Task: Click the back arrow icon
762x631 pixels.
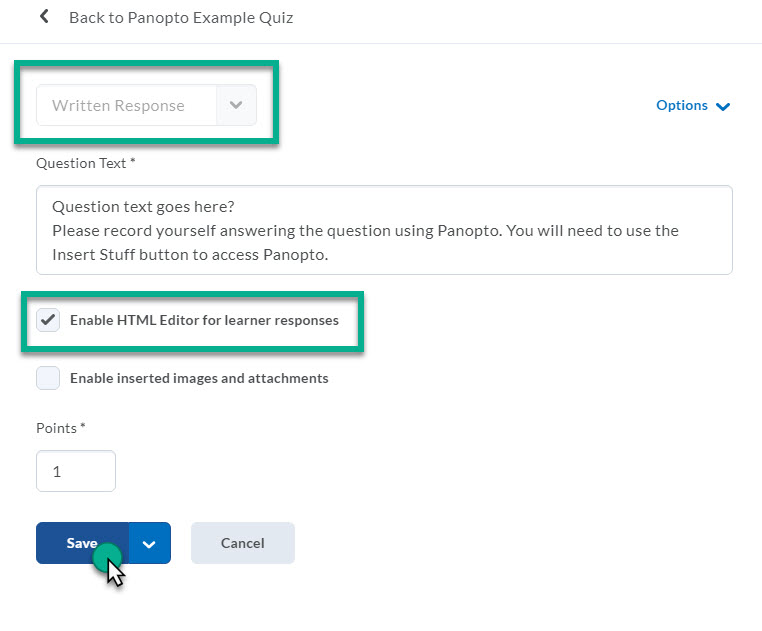Action: 44,17
